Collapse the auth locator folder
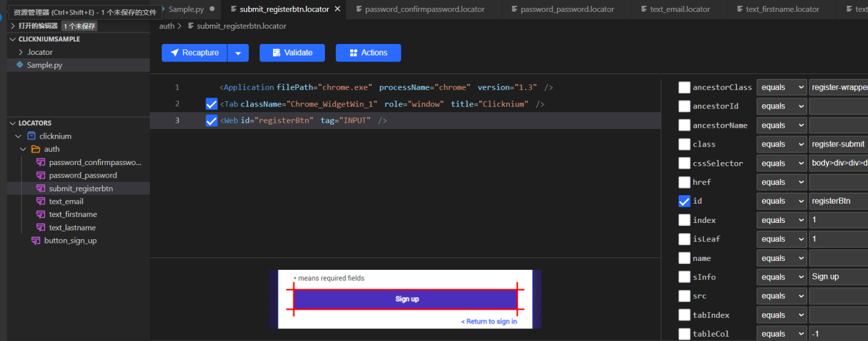This screenshot has height=341, width=868. (22, 149)
